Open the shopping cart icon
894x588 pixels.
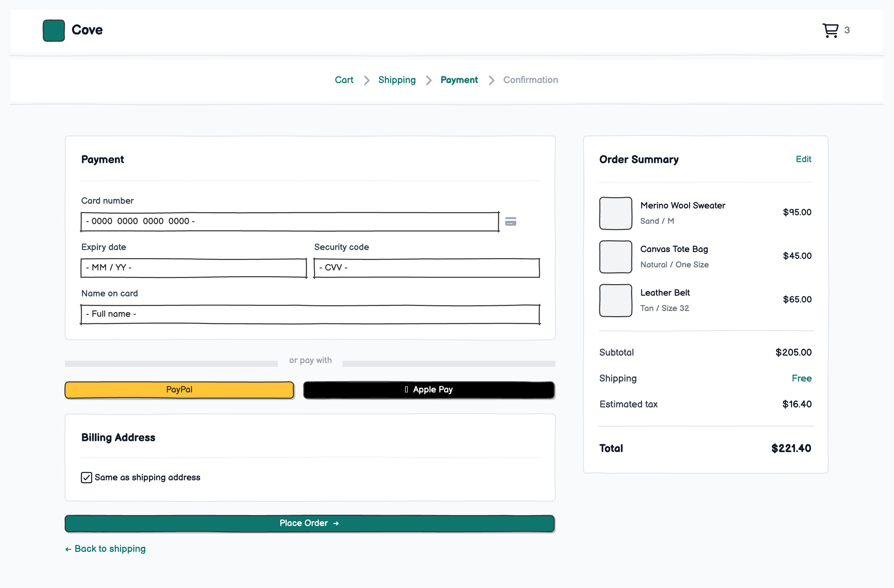[x=830, y=30]
